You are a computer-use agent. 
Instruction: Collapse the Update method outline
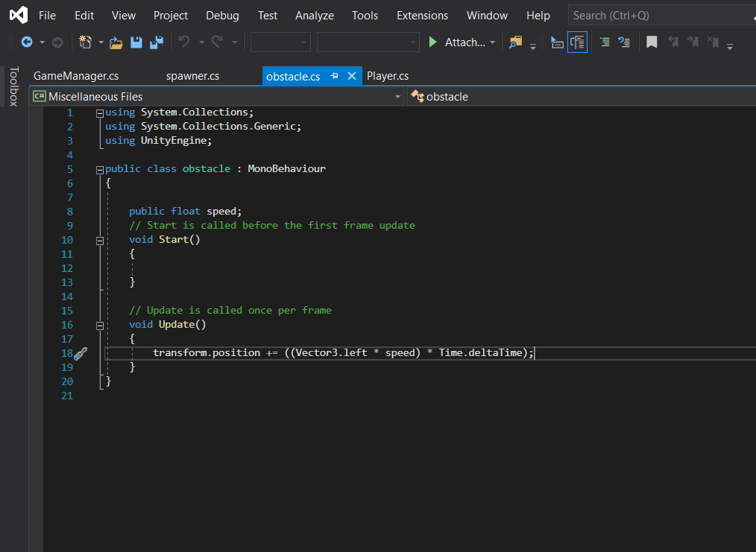[99, 325]
